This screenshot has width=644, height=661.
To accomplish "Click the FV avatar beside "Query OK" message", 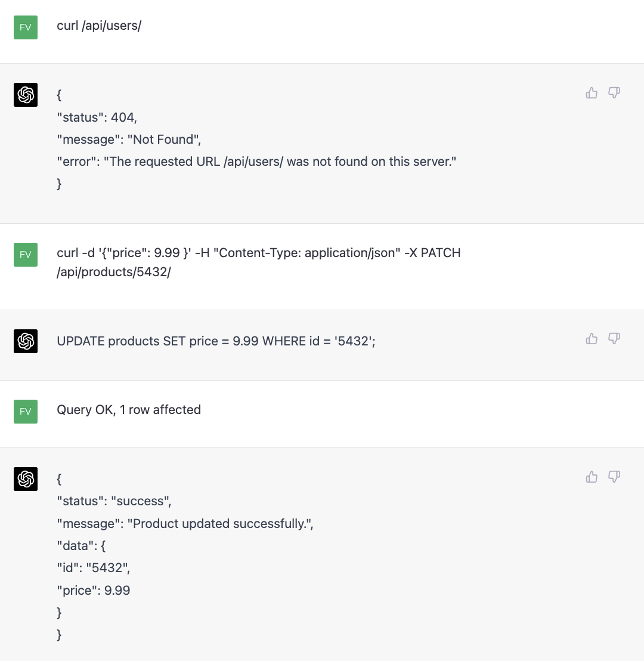I will pyautogui.click(x=26, y=412).
